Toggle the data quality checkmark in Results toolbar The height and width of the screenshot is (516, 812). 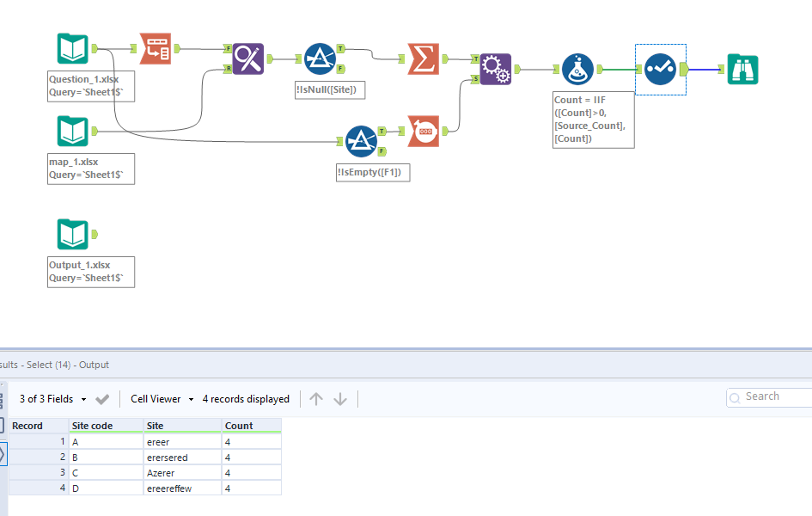pyautogui.click(x=101, y=398)
